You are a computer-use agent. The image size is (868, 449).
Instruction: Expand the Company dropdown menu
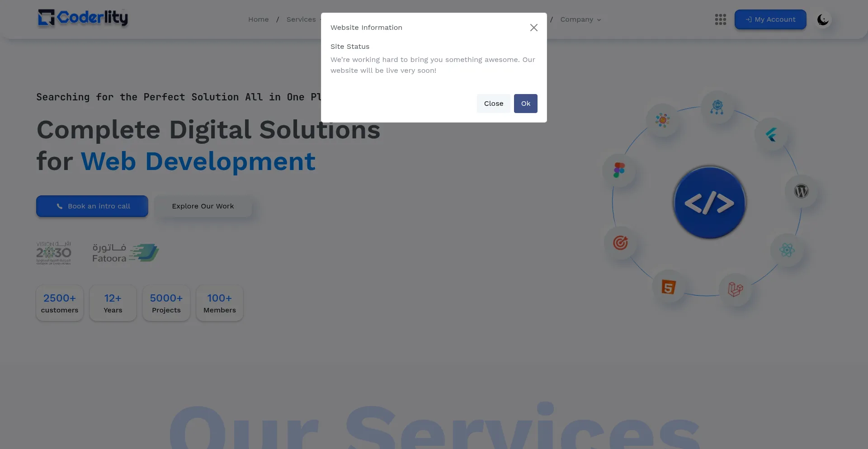pos(580,19)
